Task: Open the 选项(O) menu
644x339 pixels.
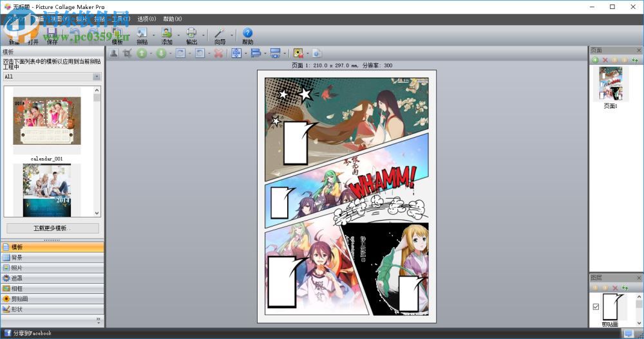Action: (147, 19)
